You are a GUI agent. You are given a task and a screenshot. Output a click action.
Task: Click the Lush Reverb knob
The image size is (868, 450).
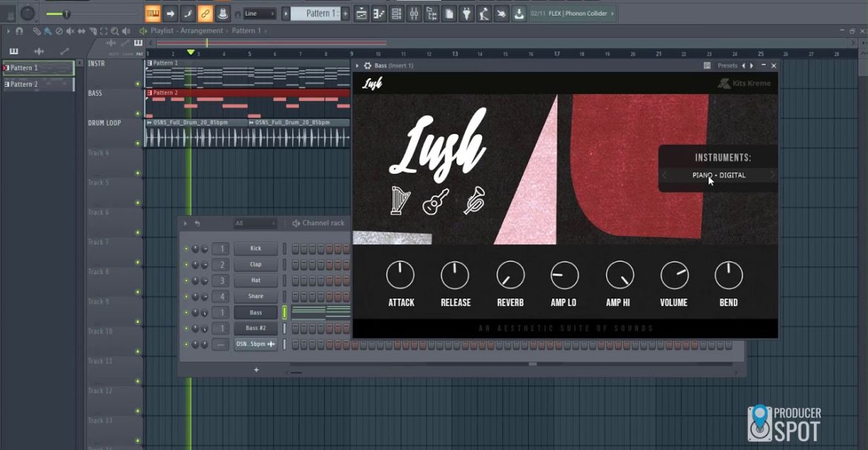point(510,275)
